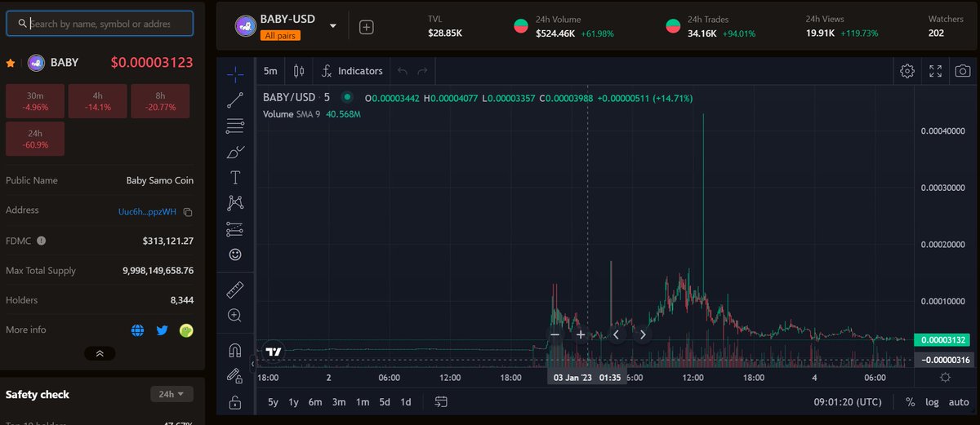
Task: Toggle stay-in-drawing-mode pencil lock
Action: coord(235,376)
